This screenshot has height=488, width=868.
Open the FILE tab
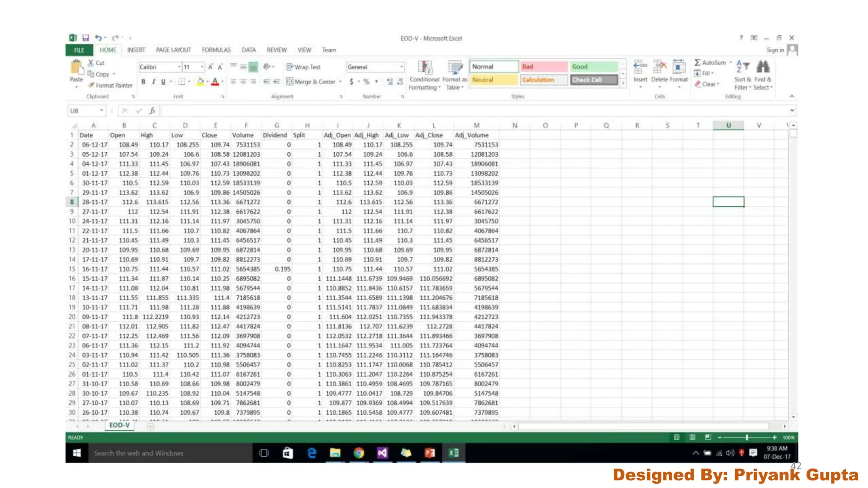coord(79,50)
